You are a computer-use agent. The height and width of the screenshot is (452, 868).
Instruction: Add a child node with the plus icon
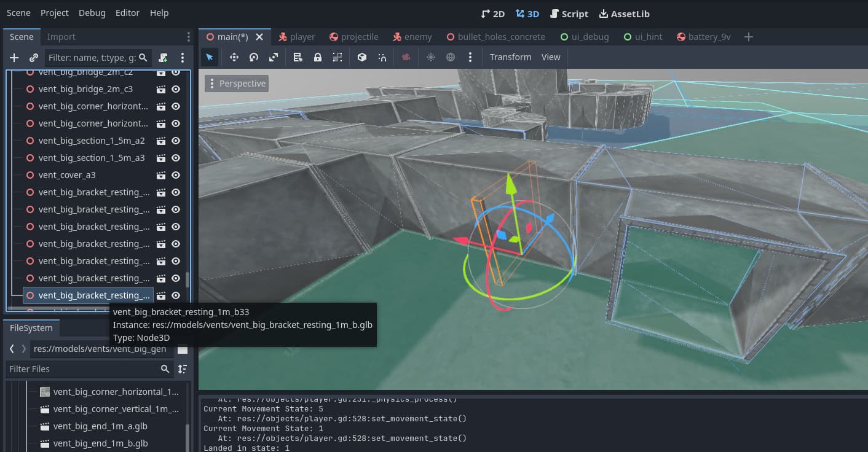click(14, 58)
